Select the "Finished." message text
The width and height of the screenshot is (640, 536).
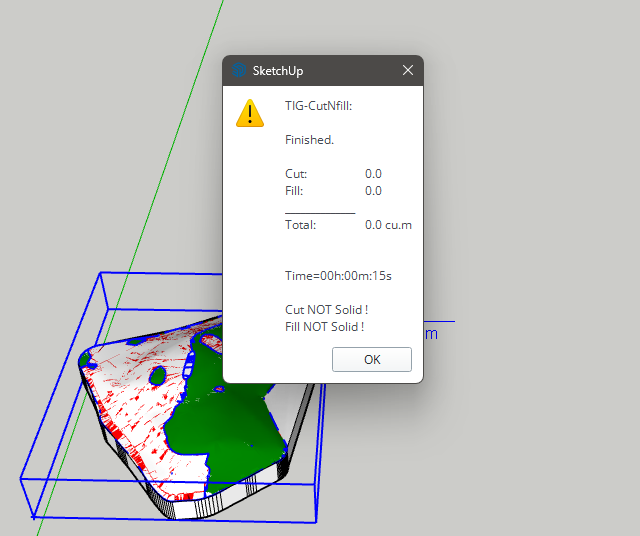pyautogui.click(x=309, y=140)
